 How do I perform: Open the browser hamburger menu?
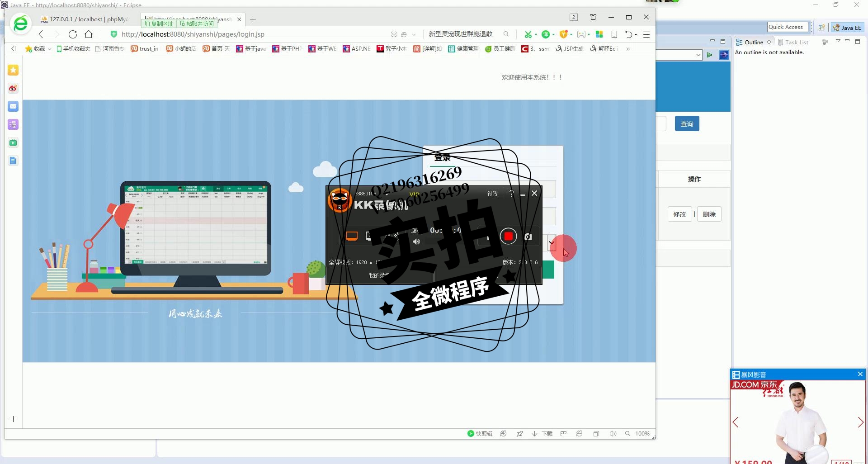pos(646,34)
